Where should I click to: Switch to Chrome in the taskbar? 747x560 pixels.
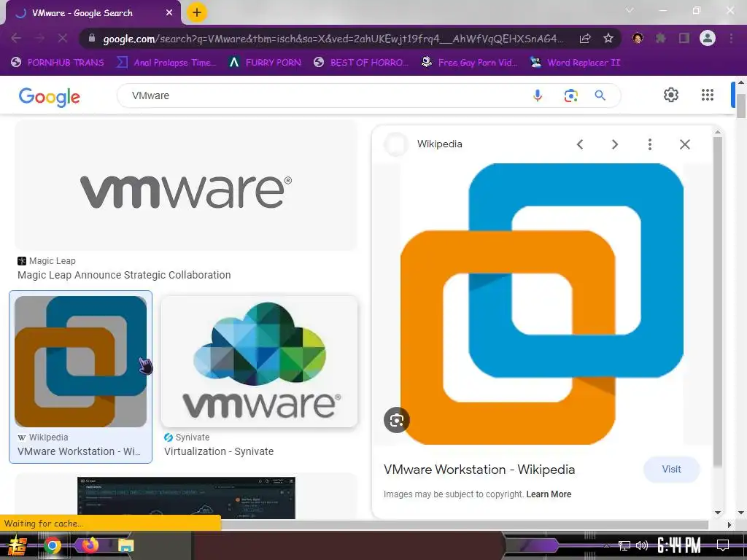click(x=53, y=545)
